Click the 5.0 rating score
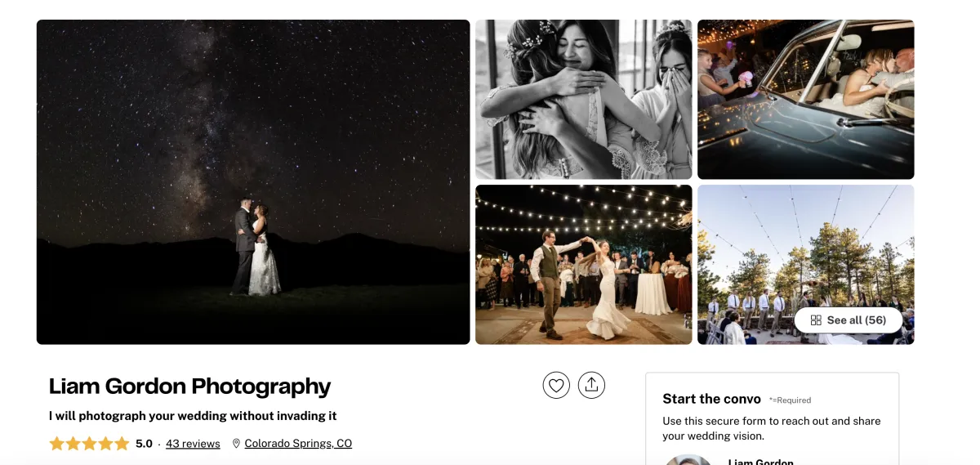The image size is (980, 465). pos(145,444)
